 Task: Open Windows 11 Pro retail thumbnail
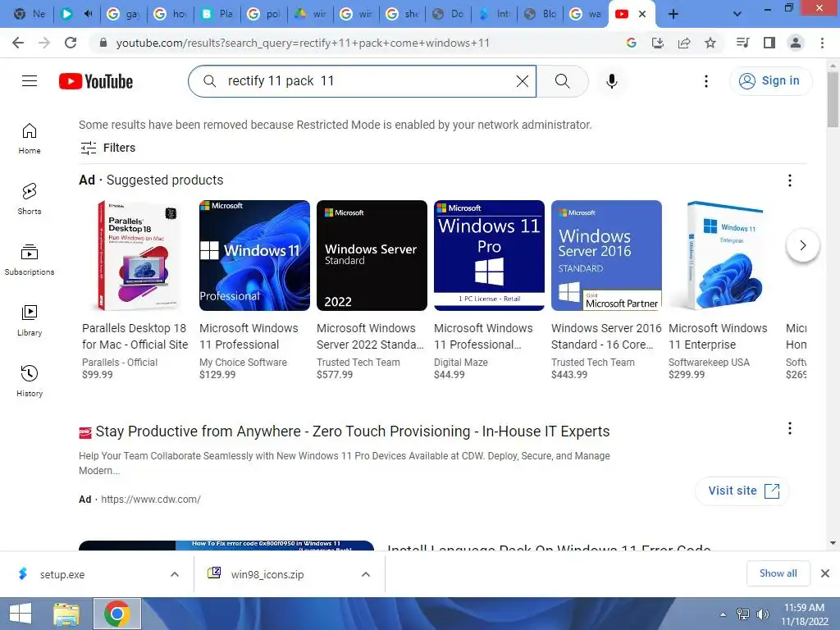tap(489, 256)
